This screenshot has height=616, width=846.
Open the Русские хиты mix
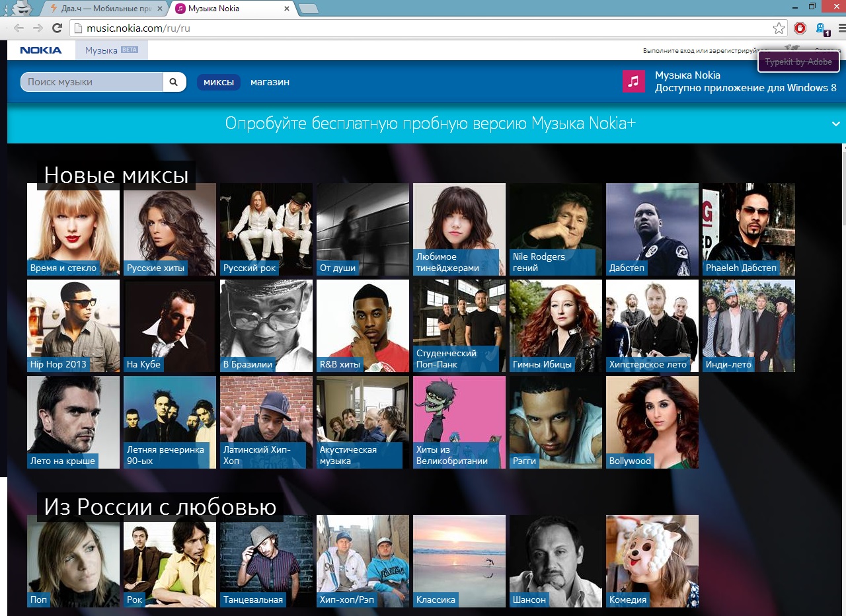pyautogui.click(x=170, y=229)
